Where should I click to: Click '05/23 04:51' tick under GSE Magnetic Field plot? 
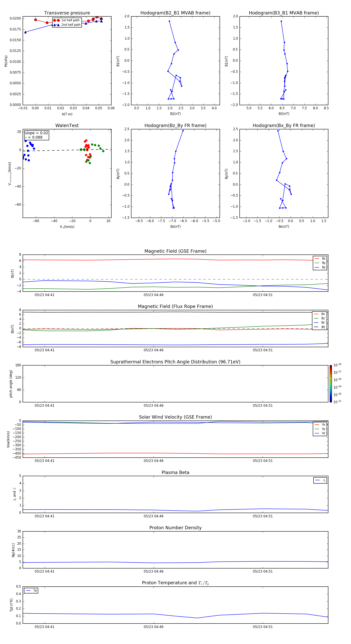[262, 295]
